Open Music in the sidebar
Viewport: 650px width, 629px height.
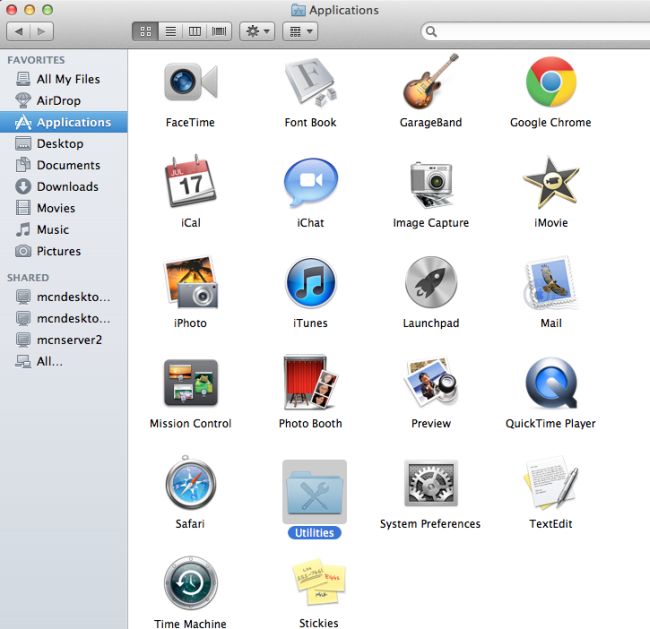[64, 229]
